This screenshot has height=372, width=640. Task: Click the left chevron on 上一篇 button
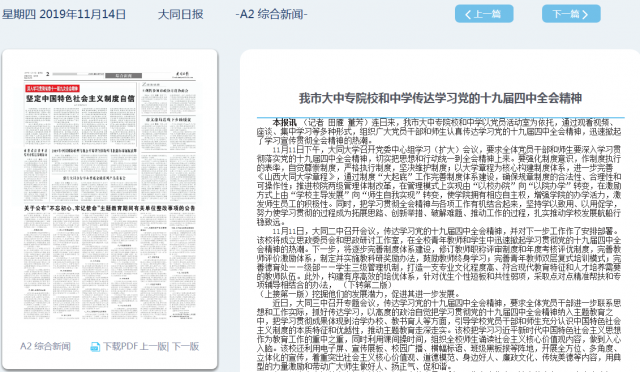(x=468, y=15)
